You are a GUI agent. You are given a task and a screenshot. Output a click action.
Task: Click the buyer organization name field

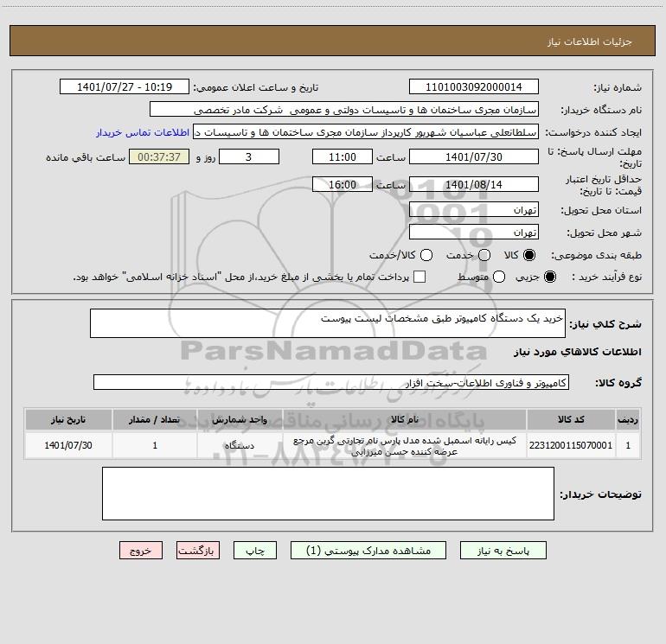[344, 109]
